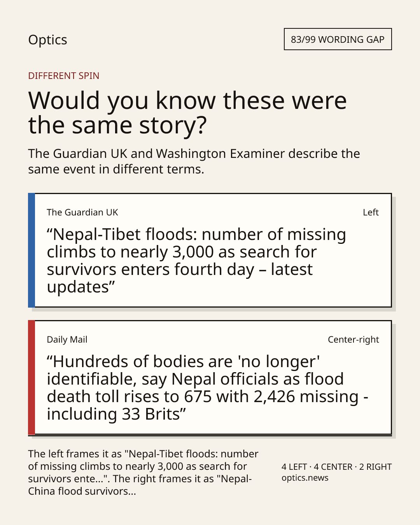This screenshot has height=525, width=420.
Task: Click the Left bias label
Action: click(x=371, y=212)
